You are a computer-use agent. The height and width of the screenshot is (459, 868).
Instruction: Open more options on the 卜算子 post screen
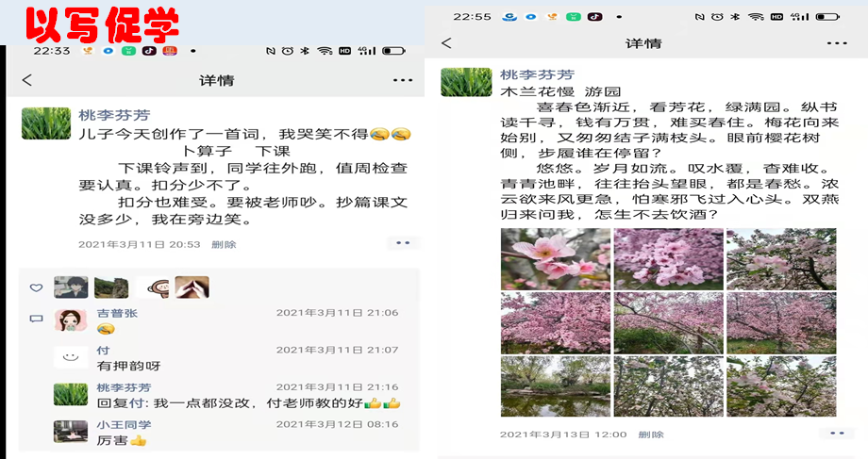pos(403,81)
